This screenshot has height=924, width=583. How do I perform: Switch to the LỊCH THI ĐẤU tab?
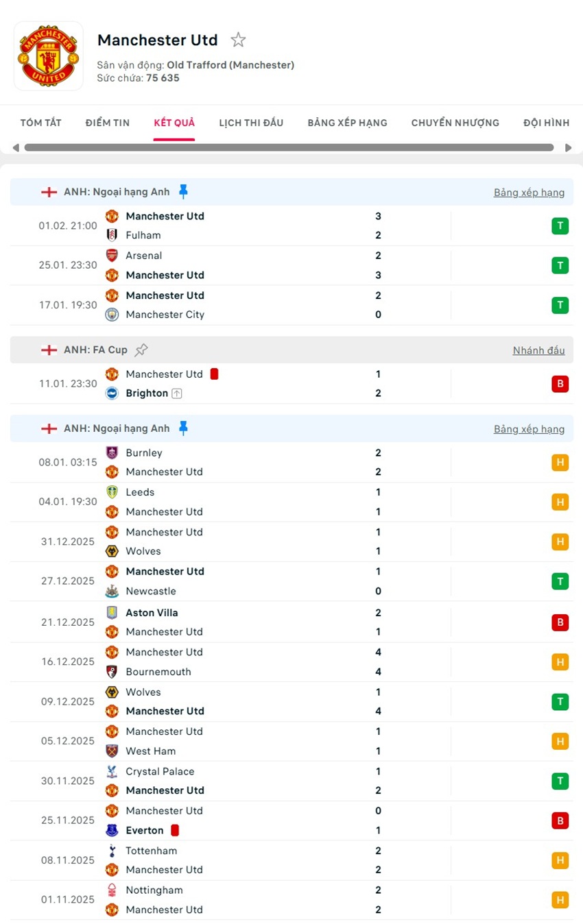point(250,123)
